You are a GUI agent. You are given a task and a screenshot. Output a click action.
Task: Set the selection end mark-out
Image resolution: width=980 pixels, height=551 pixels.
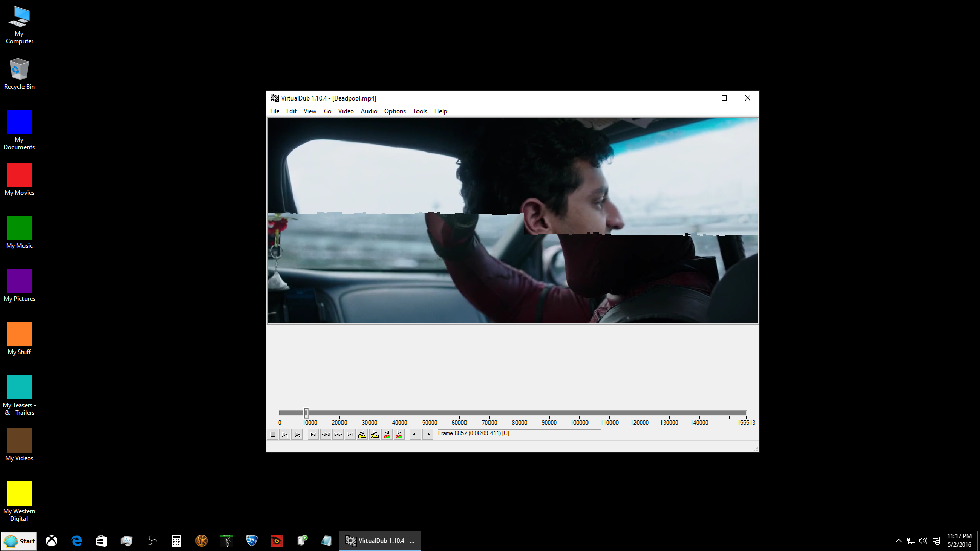tap(428, 435)
